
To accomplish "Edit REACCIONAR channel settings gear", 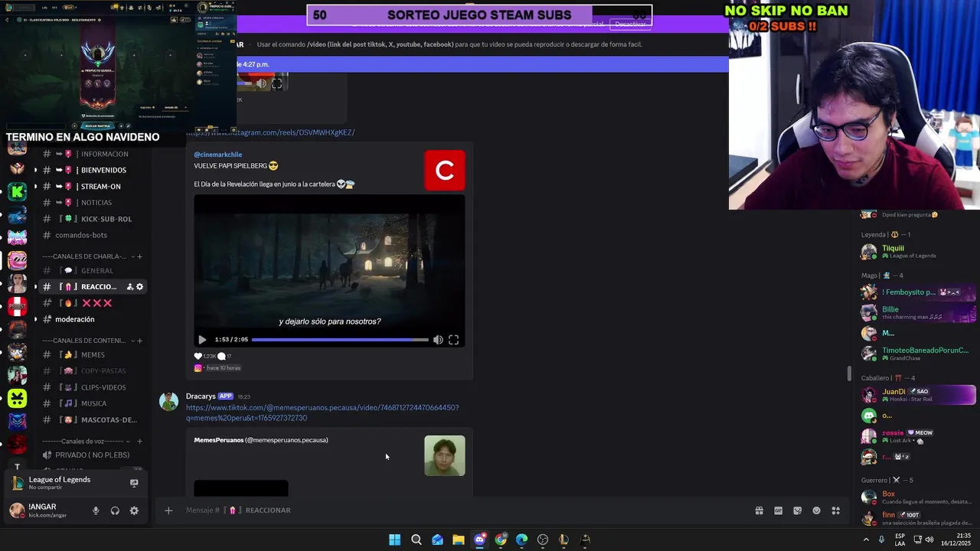I will pos(139,287).
